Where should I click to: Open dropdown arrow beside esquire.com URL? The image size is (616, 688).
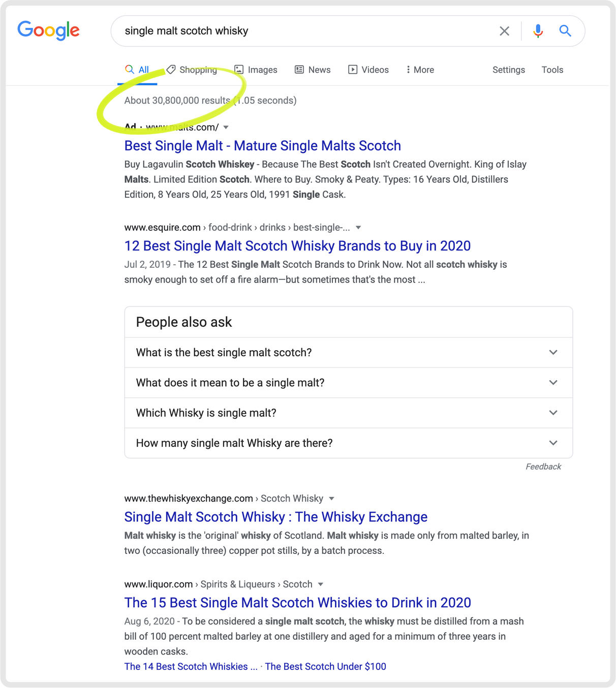click(x=358, y=228)
